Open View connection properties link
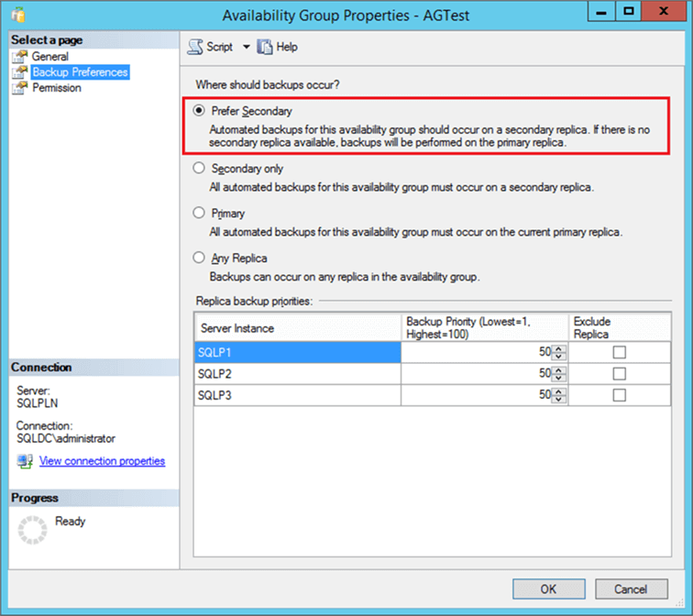 coord(102,461)
